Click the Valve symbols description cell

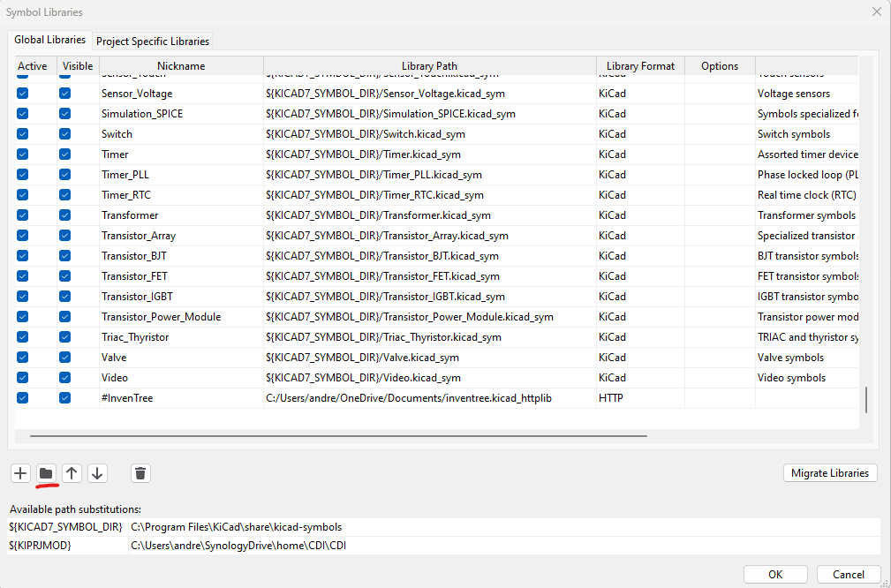(x=807, y=358)
